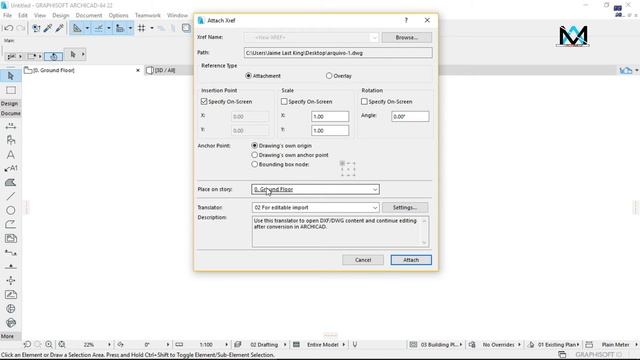Select the Hotspot crosshair tool in the toolbox

11,280
